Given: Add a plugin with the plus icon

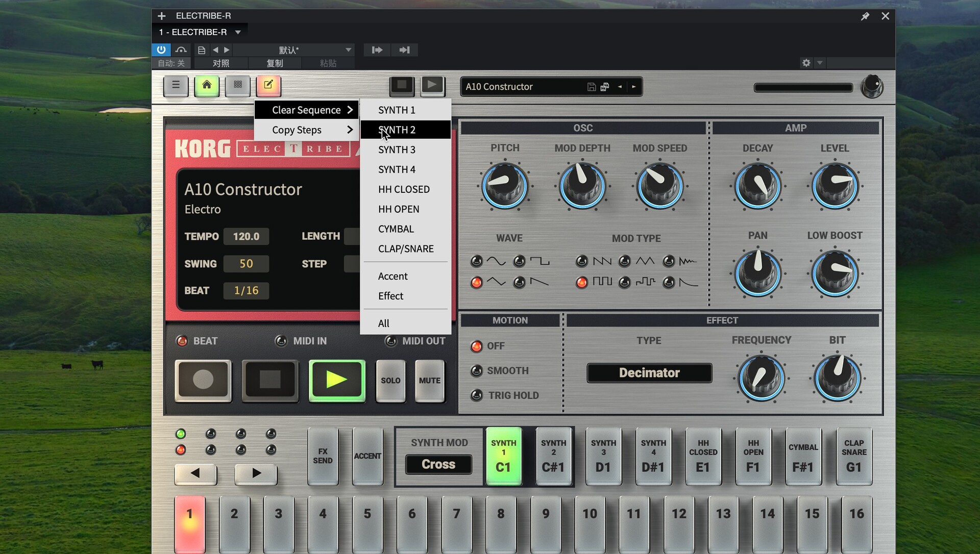Looking at the screenshot, I should tap(161, 16).
